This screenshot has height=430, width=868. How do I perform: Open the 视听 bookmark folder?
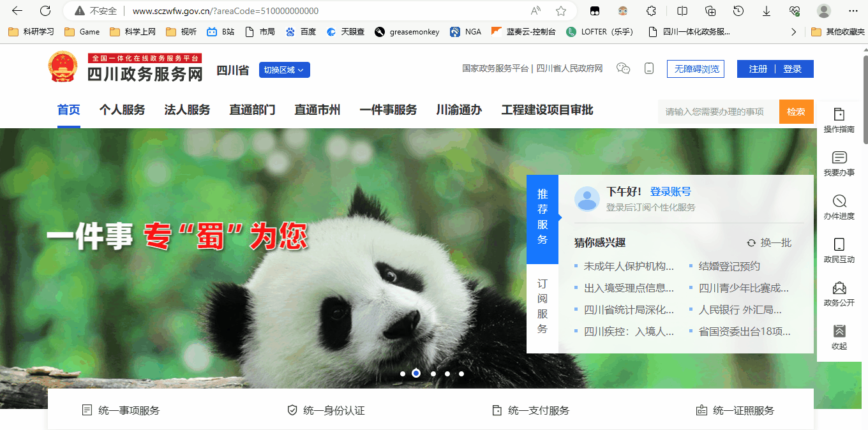point(181,31)
